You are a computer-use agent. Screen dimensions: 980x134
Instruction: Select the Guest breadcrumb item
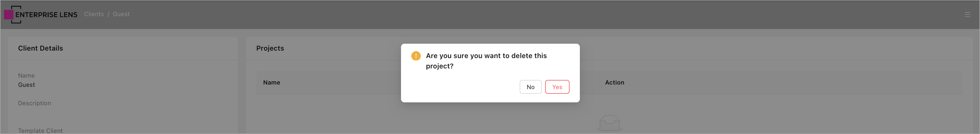(121, 14)
